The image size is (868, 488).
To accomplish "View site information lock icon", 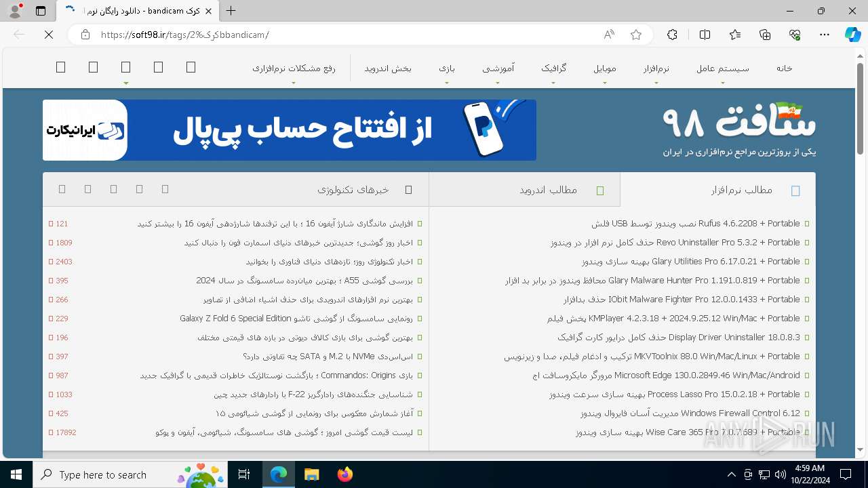I will 85,35.
